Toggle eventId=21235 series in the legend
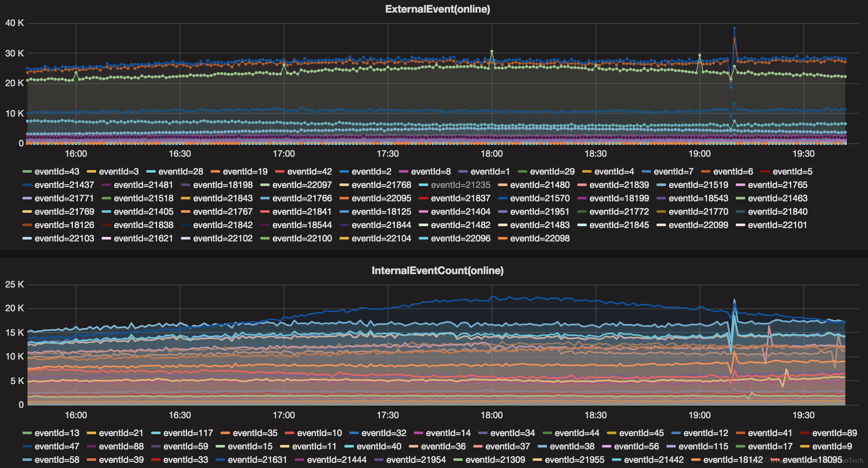Viewport: 868px width, 468px height. 460,185
